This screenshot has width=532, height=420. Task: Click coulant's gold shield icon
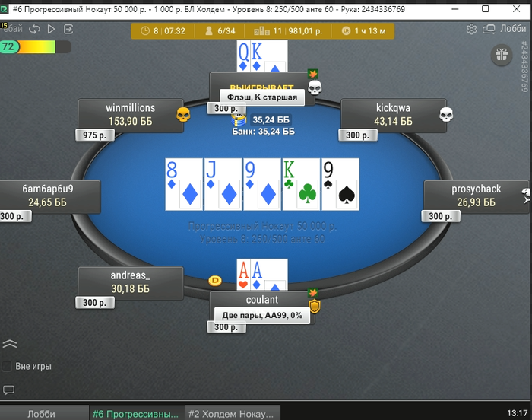(315, 306)
